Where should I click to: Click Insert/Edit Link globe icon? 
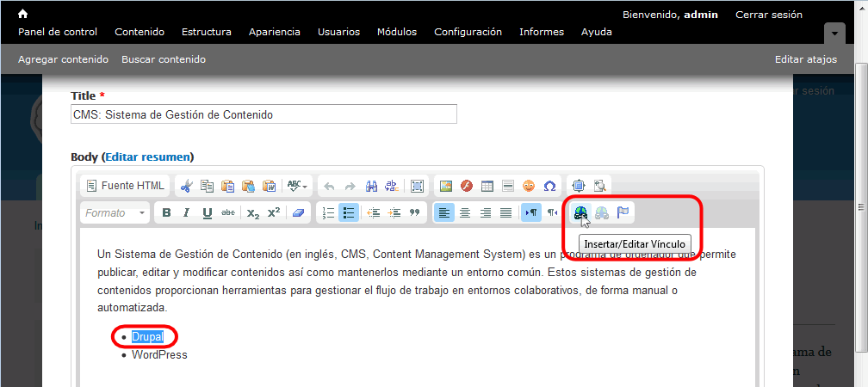[x=580, y=213]
